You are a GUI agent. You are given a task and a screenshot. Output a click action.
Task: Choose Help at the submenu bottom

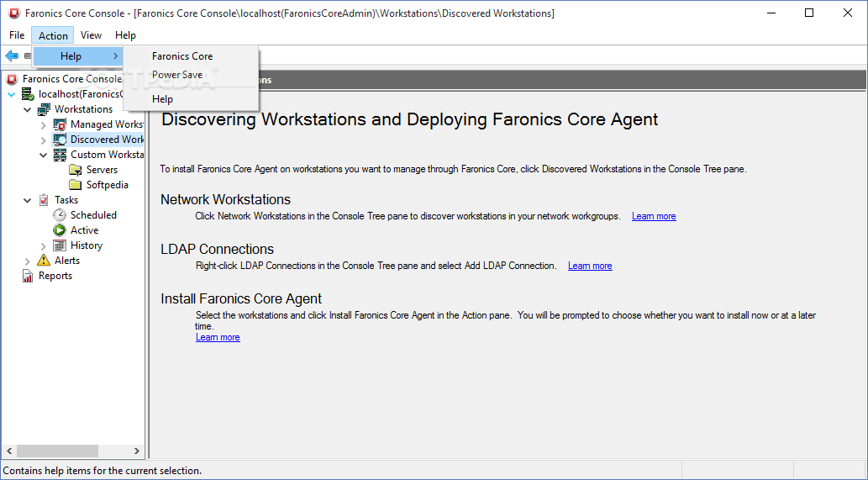click(191, 99)
